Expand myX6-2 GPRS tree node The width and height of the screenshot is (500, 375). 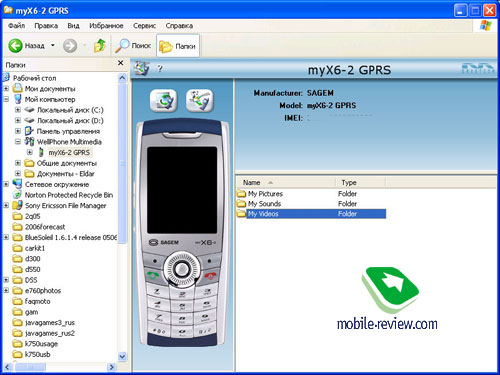pyautogui.click(x=30, y=153)
